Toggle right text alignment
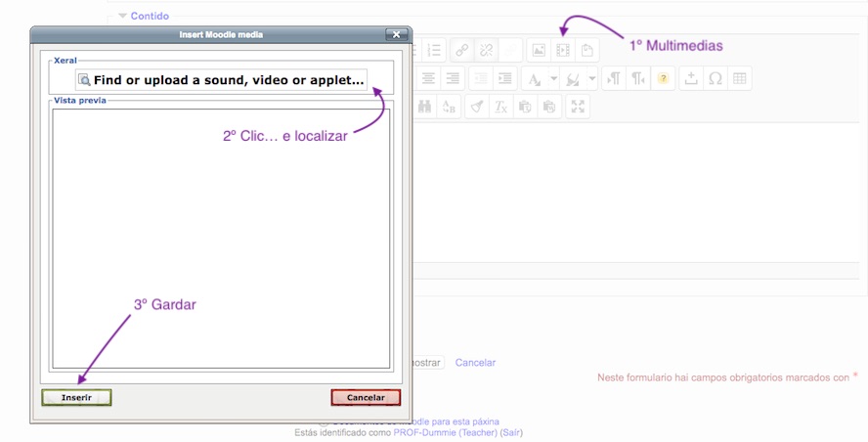 pyautogui.click(x=452, y=79)
